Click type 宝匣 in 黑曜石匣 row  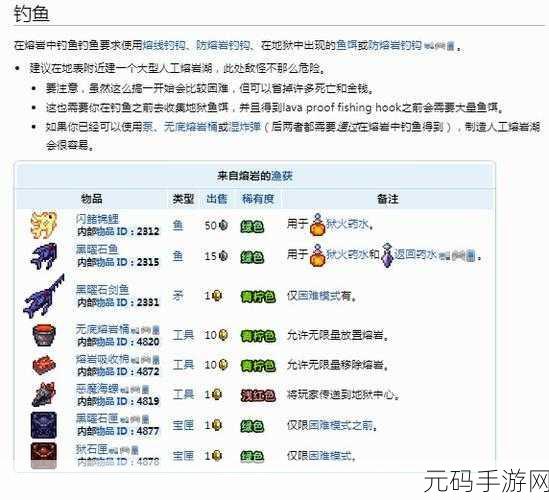tap(183, 425)
